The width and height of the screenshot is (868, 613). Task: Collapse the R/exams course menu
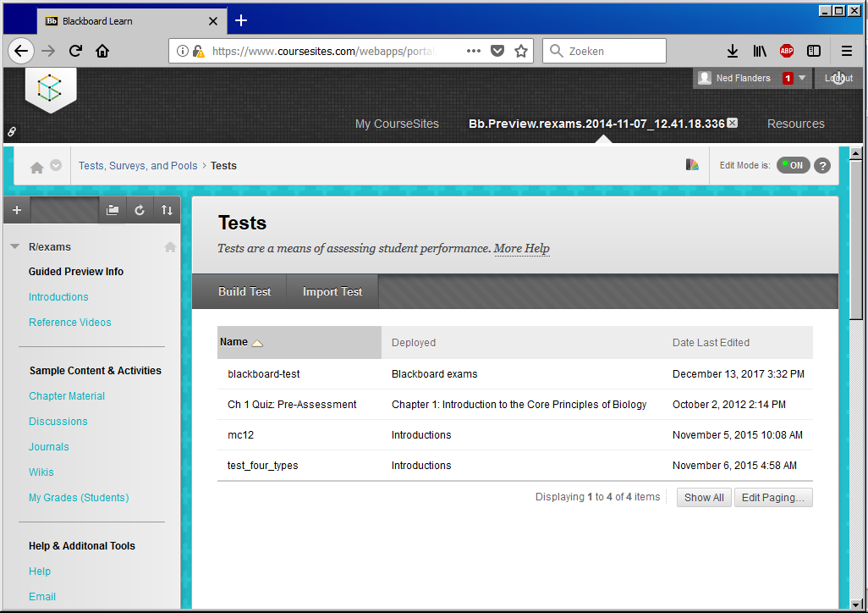point(15,246)
